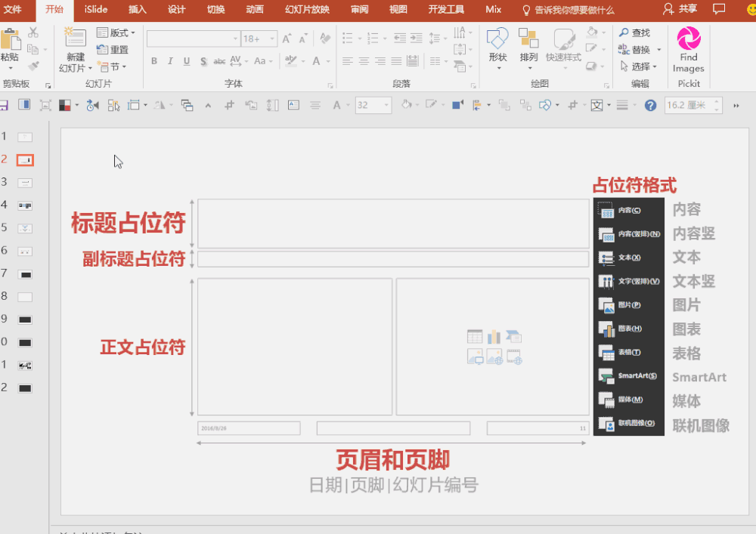Toggle italic formatting
Viewport: 756px width, 534px height.
tap(170, 61)
